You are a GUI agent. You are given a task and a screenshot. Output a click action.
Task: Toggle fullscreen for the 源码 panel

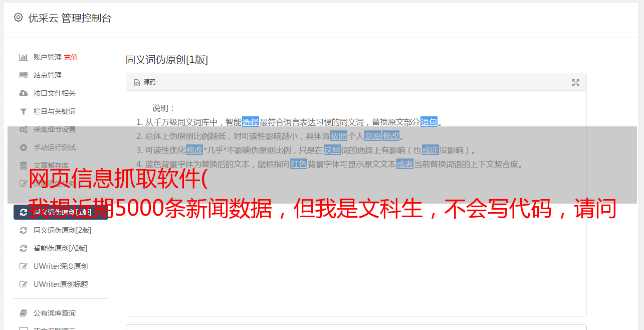pos(576,83)
